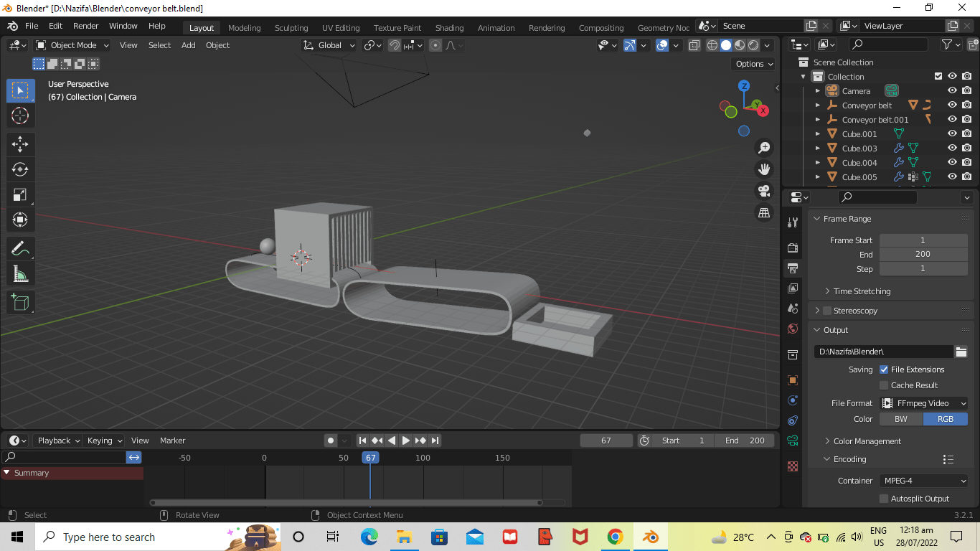This screenshot has width=980, height=551.
Task: Set render color to BW
Action: click(x=900, y=419)
